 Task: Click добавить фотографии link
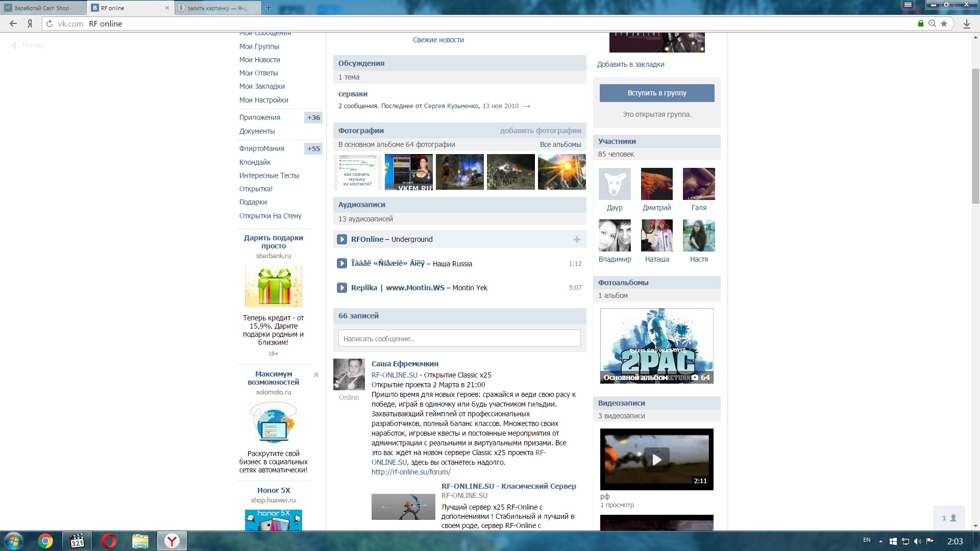point(541,131)
